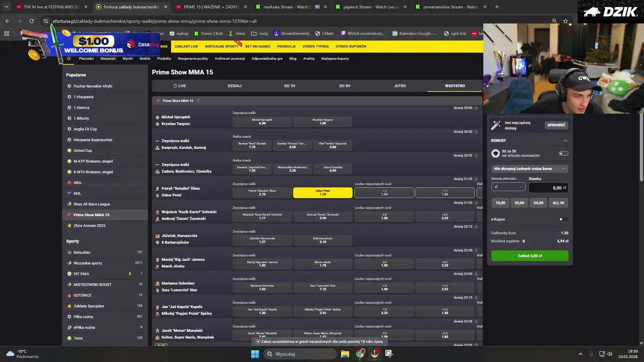Open a new browser tab
The height and width of the screenshot is (362, 644).
(x=497, y=7)
